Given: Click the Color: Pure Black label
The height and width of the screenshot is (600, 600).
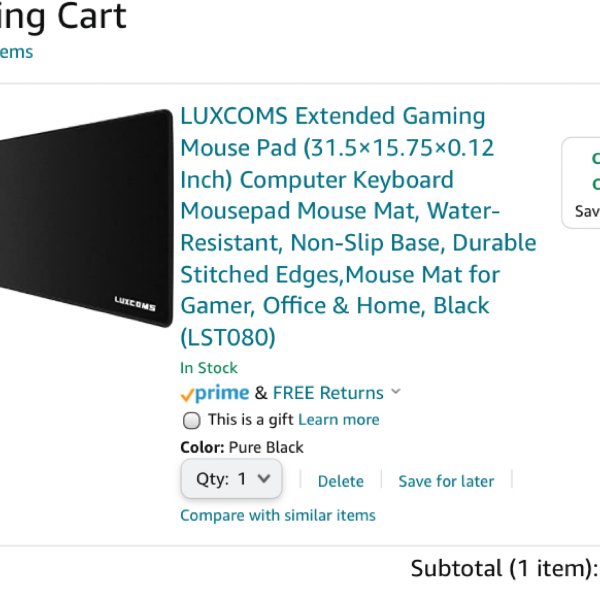Looking at the screenshot, I should click(x=242, y=447).
